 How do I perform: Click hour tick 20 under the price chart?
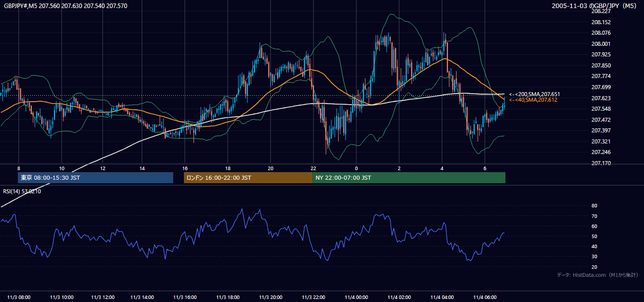point(271,168)
